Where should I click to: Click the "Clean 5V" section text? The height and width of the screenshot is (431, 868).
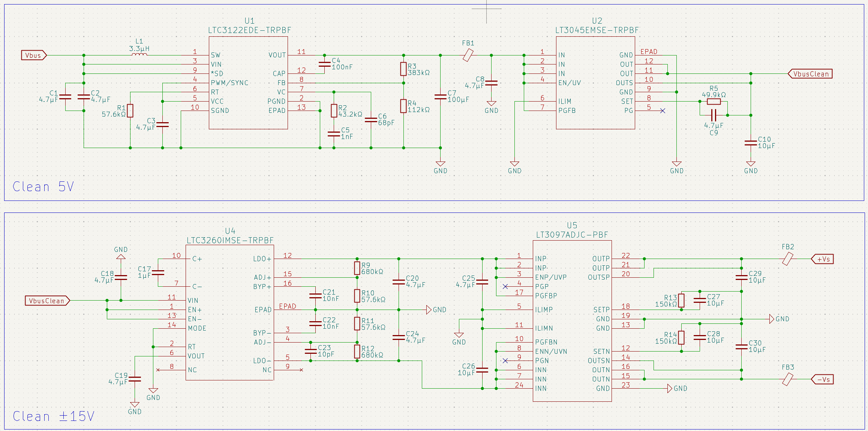pos(43,187)
